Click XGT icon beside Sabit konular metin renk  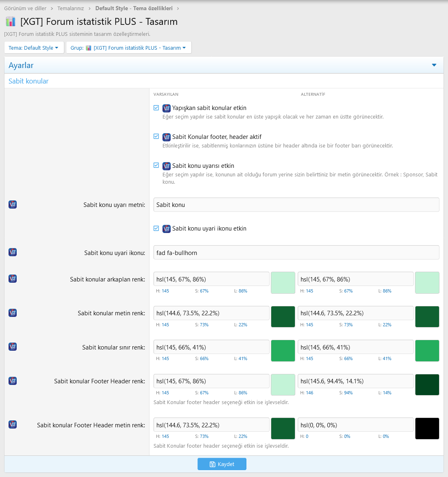pos(13,313)
